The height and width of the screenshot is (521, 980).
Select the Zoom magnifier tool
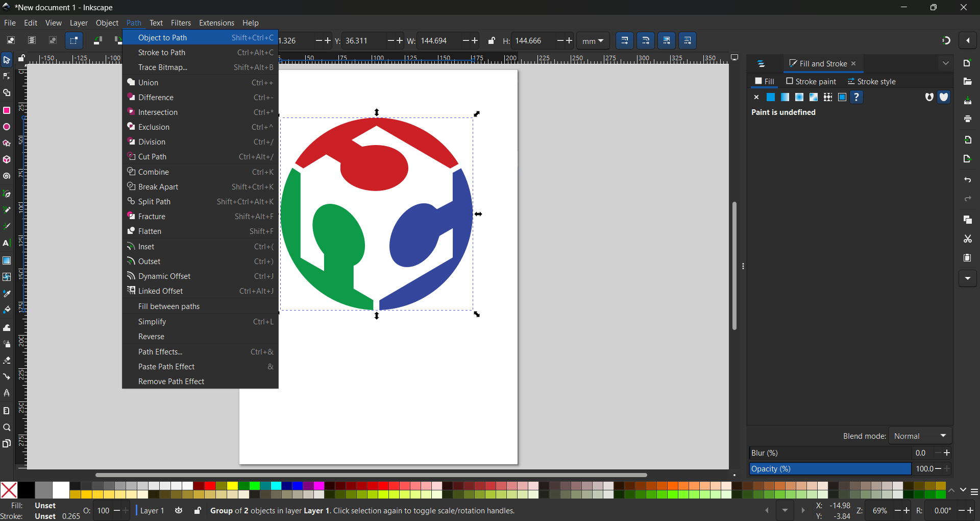[x=7, y=428]
